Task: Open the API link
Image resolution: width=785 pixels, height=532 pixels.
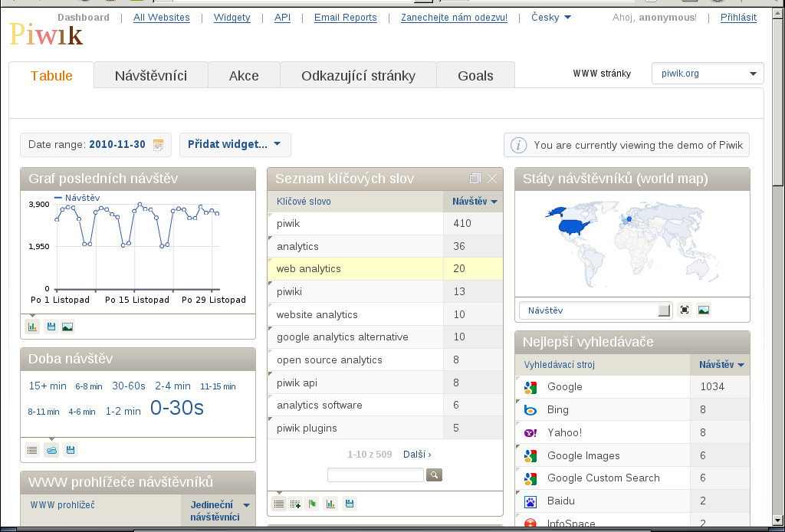Action: pos(282,18)
